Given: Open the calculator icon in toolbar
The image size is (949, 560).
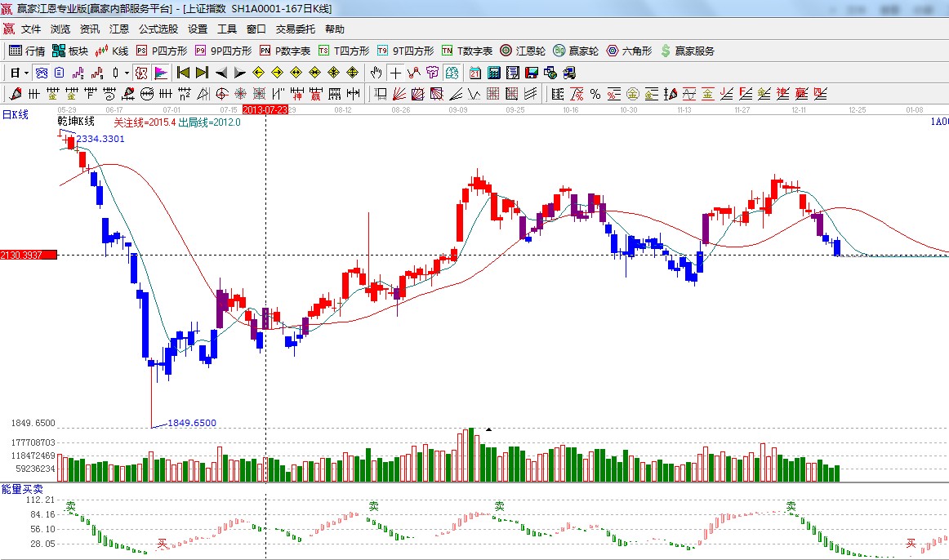Looking at the screenshot, I should click(493, 73).
